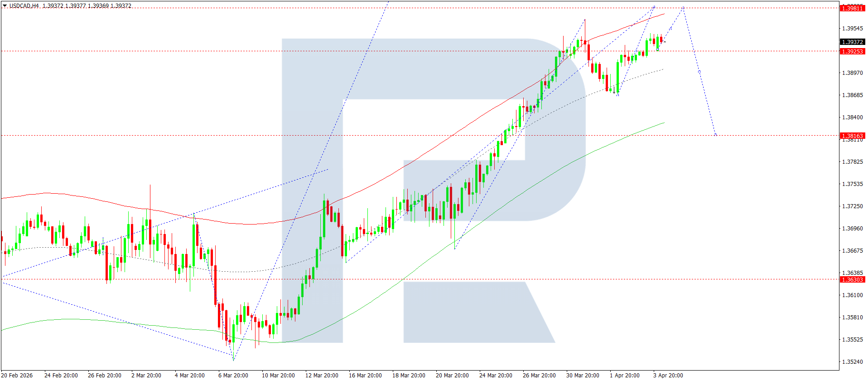Click the 30 Mar 20:00 time axis label
868x381 pixels.
coord(583,375)
